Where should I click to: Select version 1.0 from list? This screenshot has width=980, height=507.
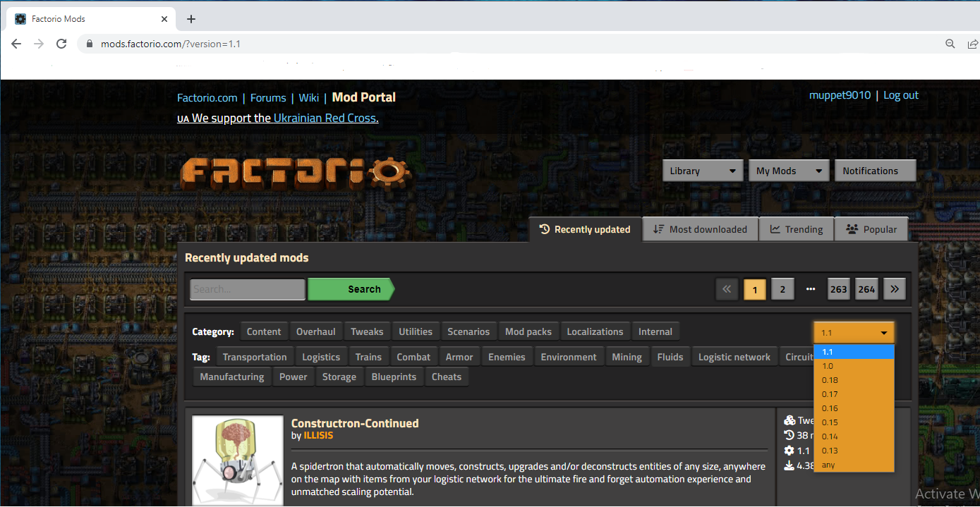[x=854, y=366]
